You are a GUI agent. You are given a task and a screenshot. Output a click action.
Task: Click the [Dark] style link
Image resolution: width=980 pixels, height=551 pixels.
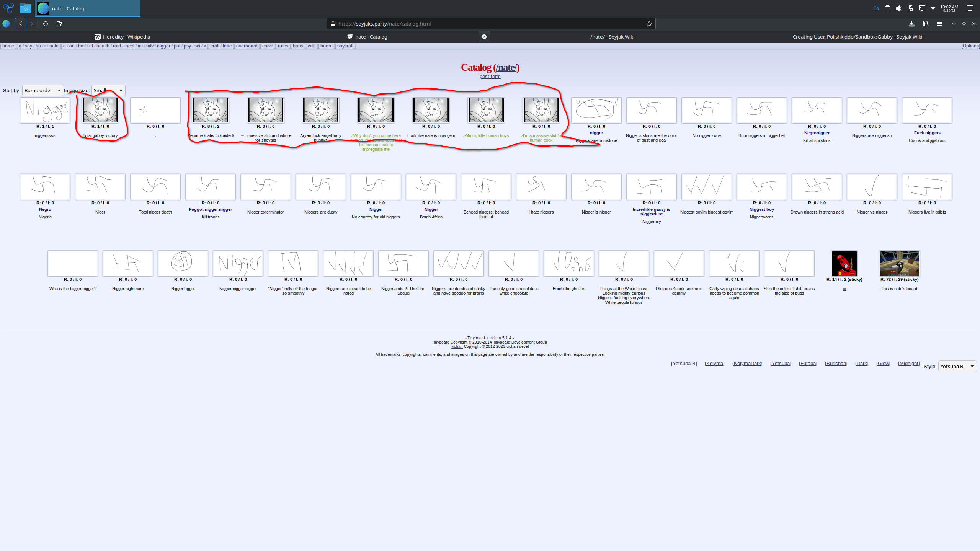point(861,363)
